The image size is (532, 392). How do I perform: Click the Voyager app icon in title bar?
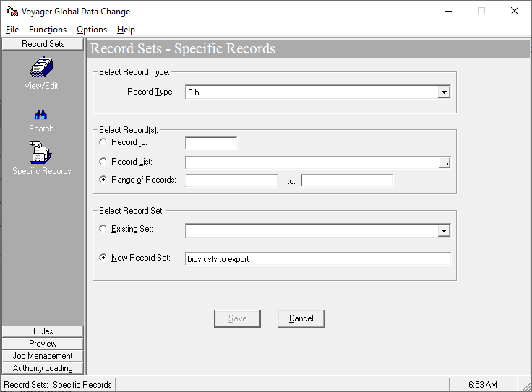(x=11, y=12)
